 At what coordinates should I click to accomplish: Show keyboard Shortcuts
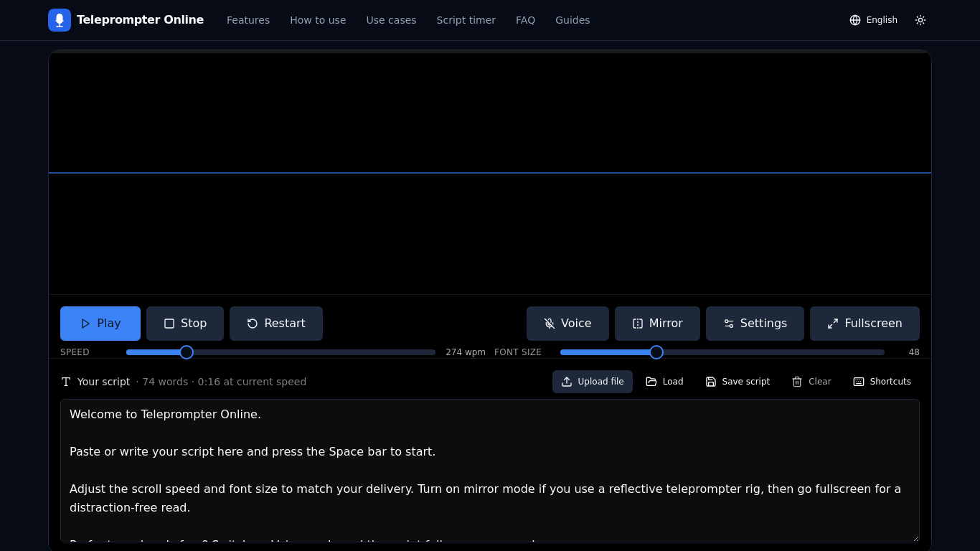coord(882,382)
